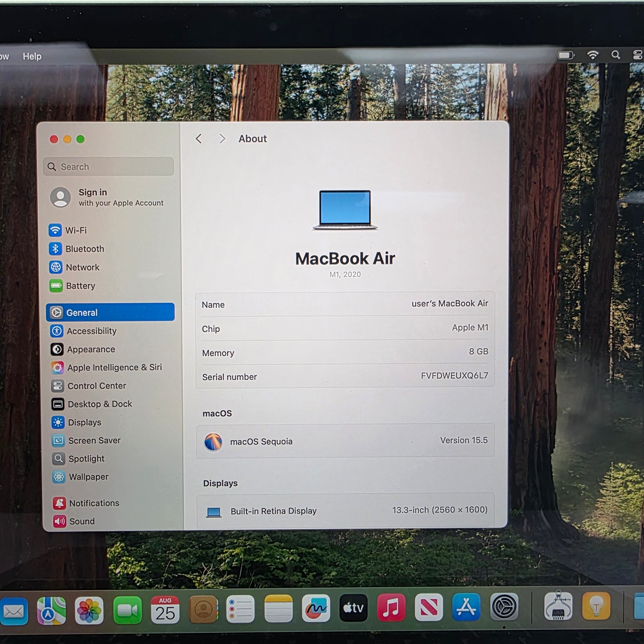Launch News from the Dock
The width and height of the screenshot is (644, 644).
point(429,607)
